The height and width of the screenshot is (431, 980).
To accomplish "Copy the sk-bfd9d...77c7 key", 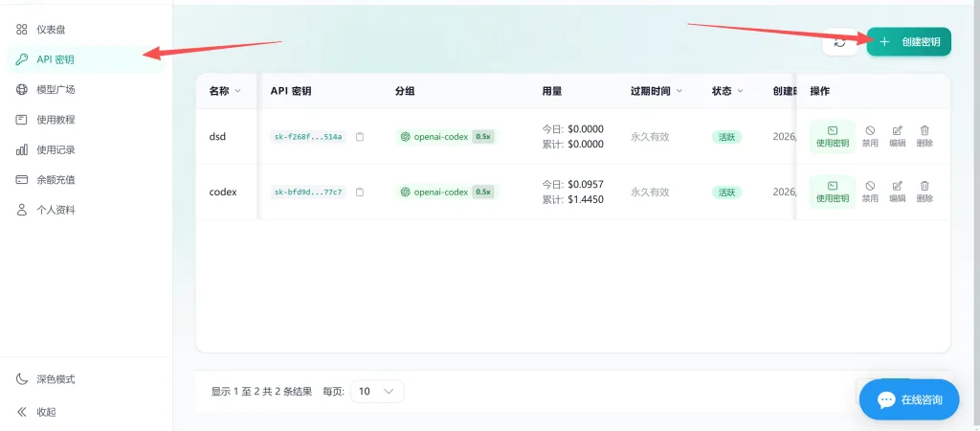I will 360,193.
